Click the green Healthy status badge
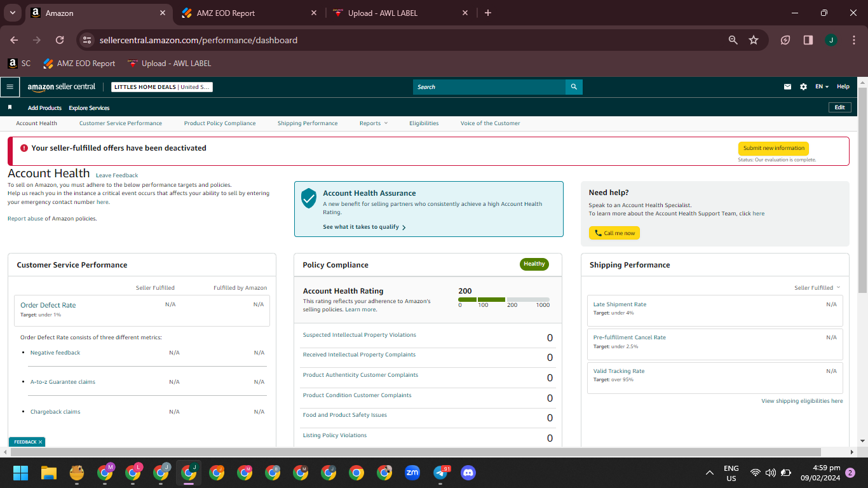The image size is (868, 488). coord(534,264)
